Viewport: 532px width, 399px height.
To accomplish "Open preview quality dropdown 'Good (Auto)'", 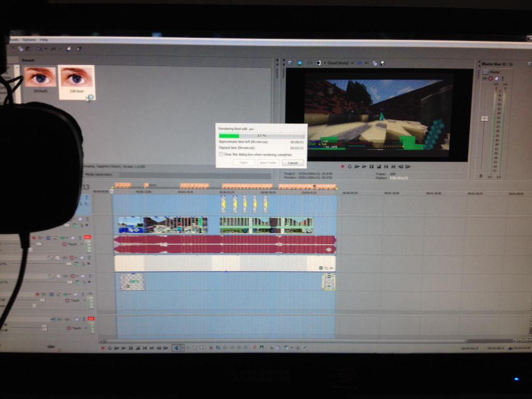I will [340, 63].
